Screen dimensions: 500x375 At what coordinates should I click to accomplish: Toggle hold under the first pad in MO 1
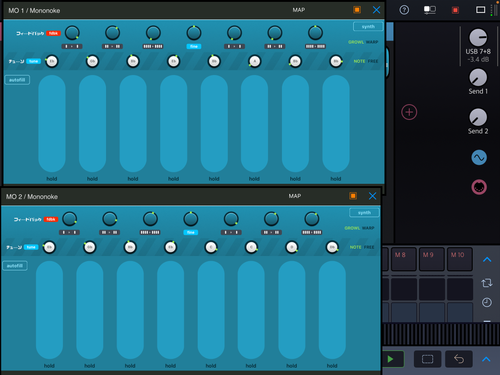pos(52,179)
